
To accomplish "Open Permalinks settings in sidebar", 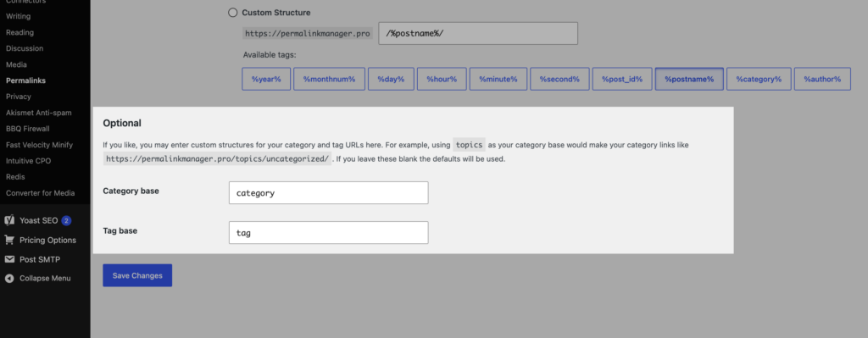I will [x=25, y=80].
